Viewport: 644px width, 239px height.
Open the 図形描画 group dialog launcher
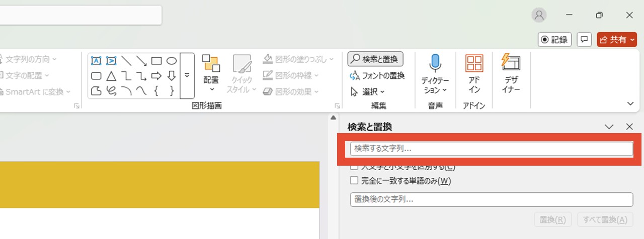[337, 106]
